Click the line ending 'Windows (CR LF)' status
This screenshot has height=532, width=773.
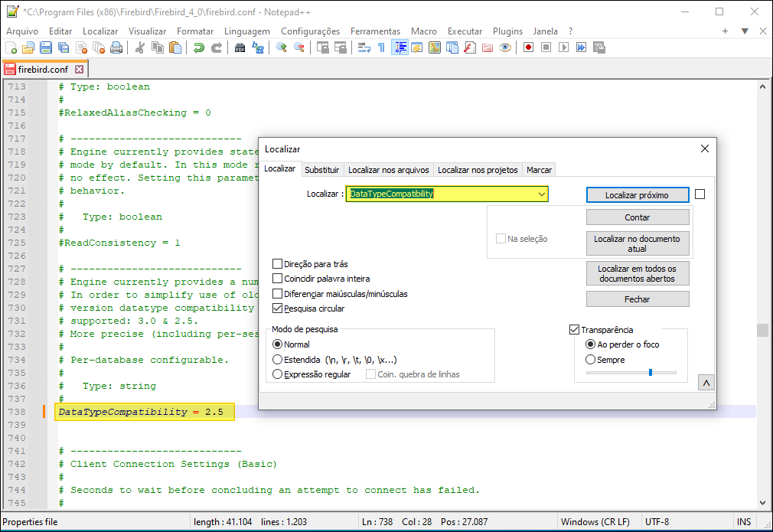(595, 521)
